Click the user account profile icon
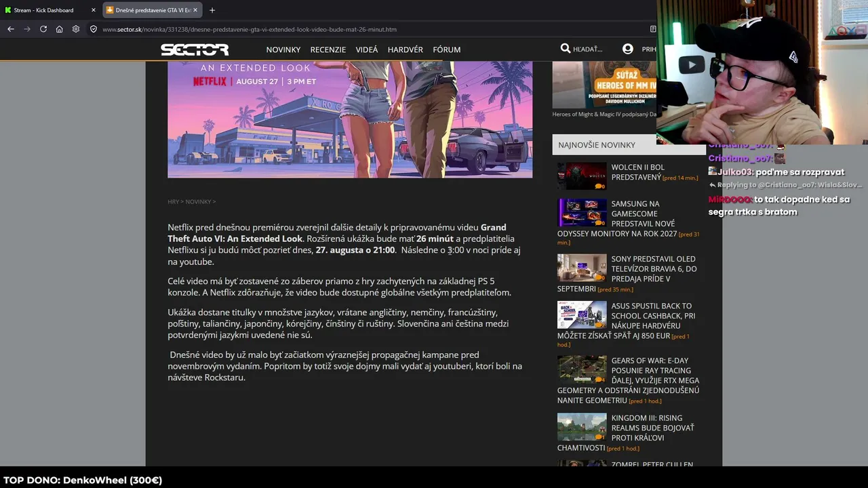 pos(628,49)
